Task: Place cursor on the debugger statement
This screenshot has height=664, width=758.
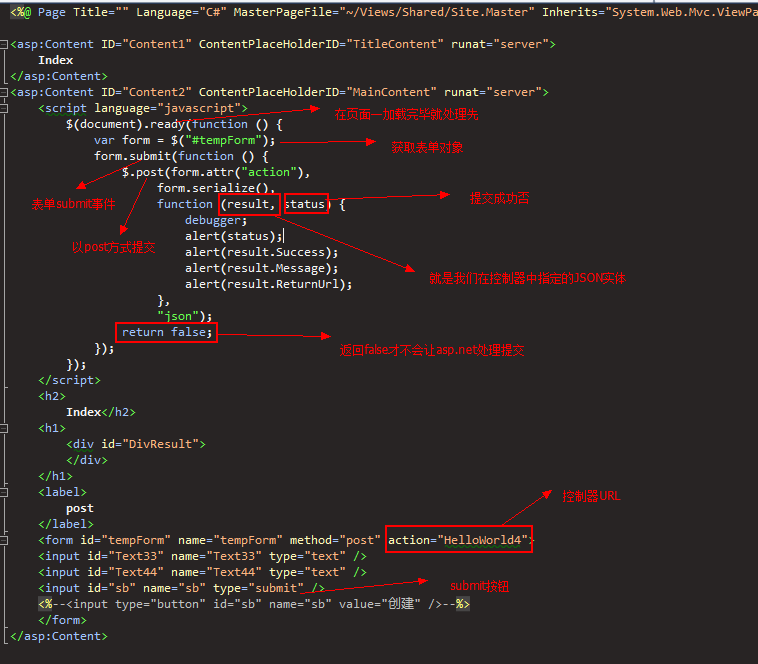Action: tap(215, 220)
